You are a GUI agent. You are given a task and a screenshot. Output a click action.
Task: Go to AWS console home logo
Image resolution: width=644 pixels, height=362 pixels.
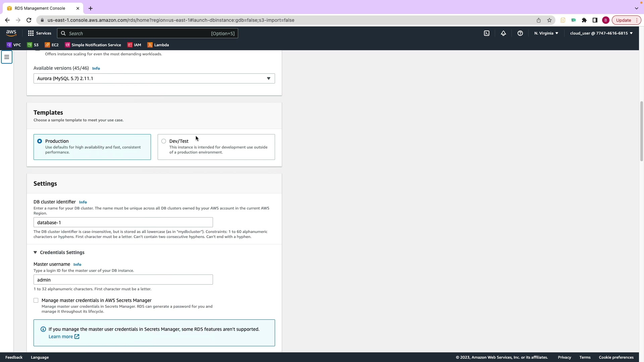click(11, 33)
